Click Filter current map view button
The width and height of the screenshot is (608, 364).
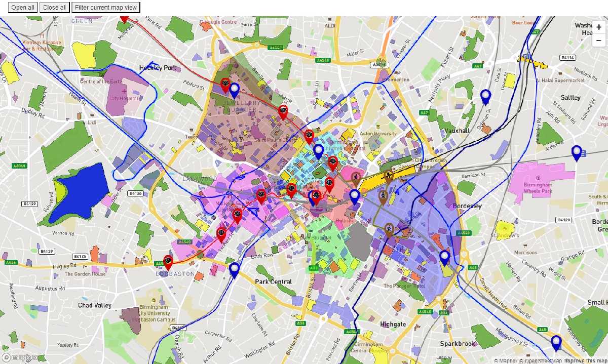pos(106,8)
